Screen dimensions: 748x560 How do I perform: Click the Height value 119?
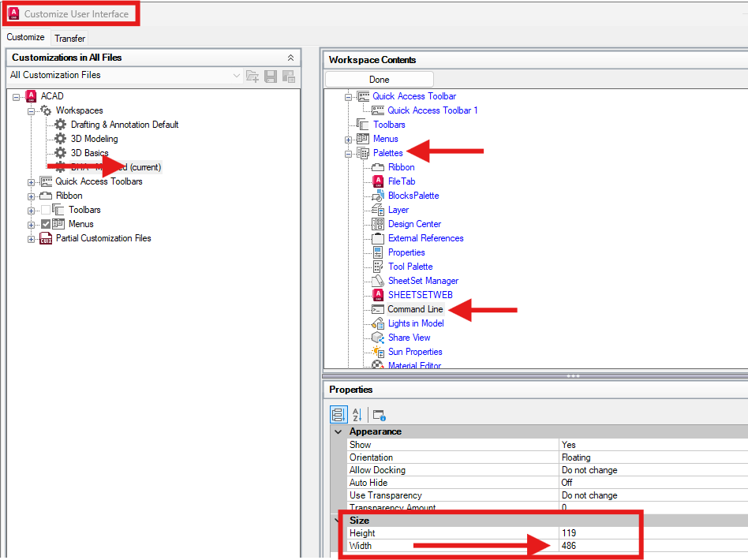click(569, 533)
